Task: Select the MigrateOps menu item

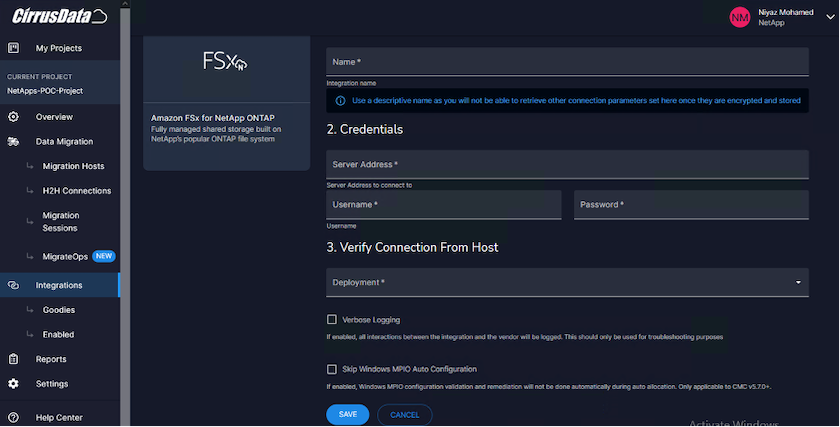Action: [x=65, y=256]
